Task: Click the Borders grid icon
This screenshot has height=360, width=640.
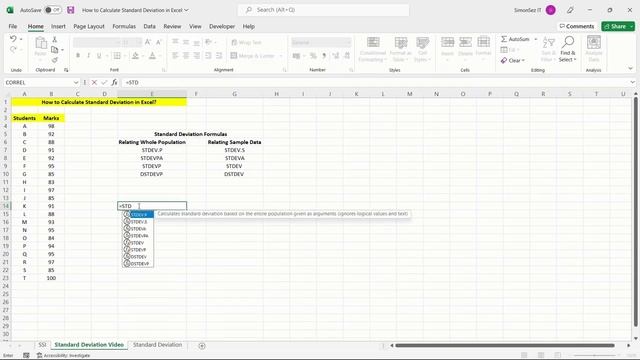Action: pos(117,56)
